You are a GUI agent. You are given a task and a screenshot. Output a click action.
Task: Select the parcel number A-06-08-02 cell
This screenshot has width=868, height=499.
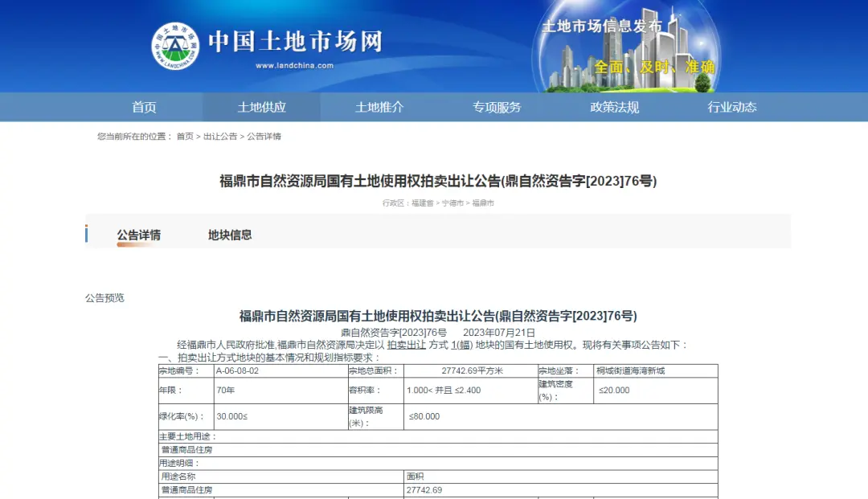[x=280, y=370]
